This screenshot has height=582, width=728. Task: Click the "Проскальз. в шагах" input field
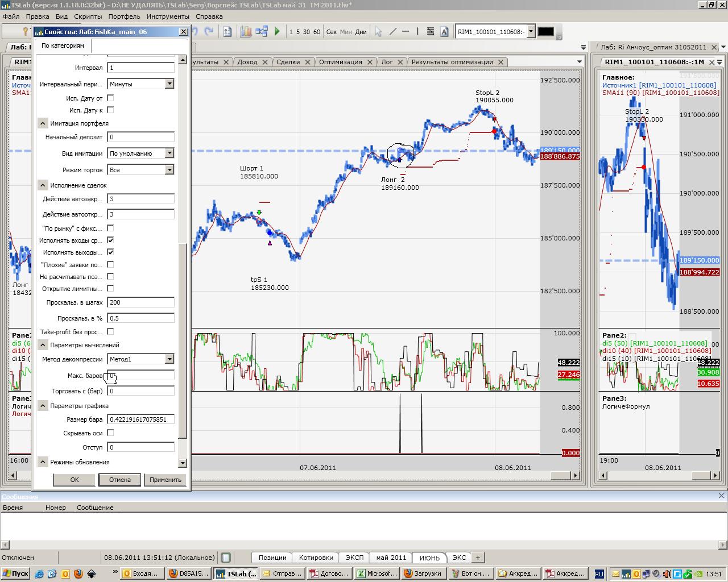[x=140, y=302]
